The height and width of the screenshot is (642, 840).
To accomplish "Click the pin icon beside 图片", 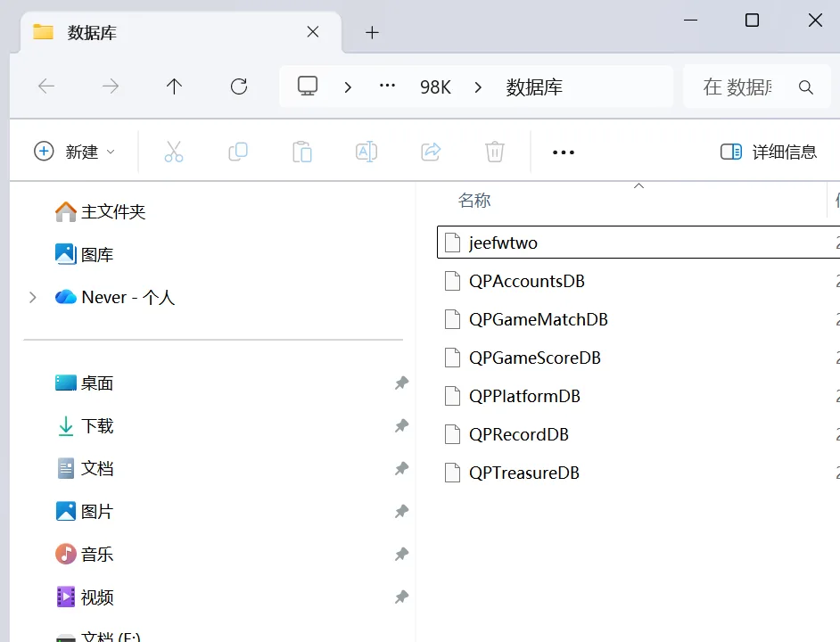I will tap(402, 511).
